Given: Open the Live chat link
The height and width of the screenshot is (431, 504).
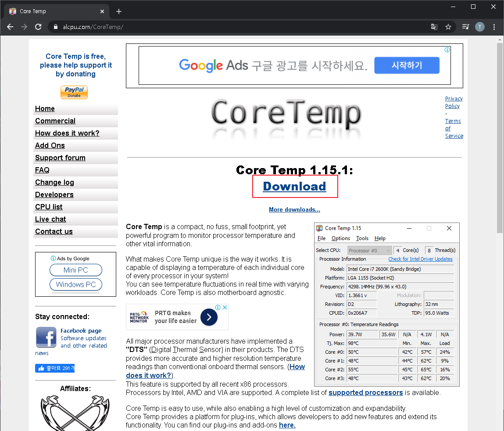Looking at the screenshot, I should point(50,219).
